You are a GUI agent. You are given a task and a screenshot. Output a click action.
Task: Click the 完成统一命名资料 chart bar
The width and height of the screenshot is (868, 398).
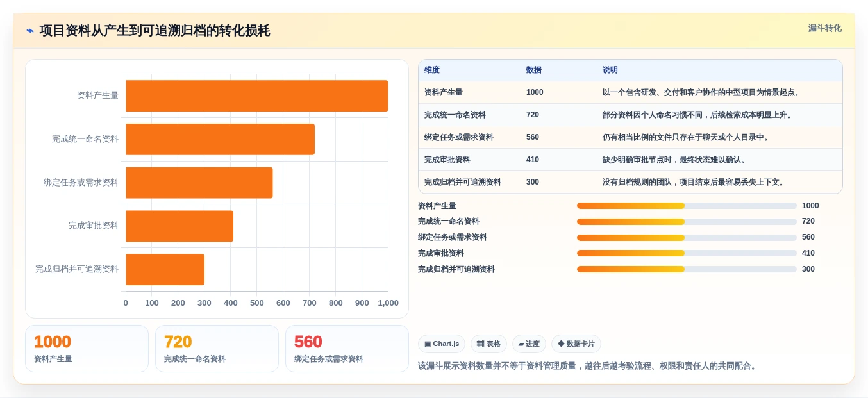pos(220,139)
